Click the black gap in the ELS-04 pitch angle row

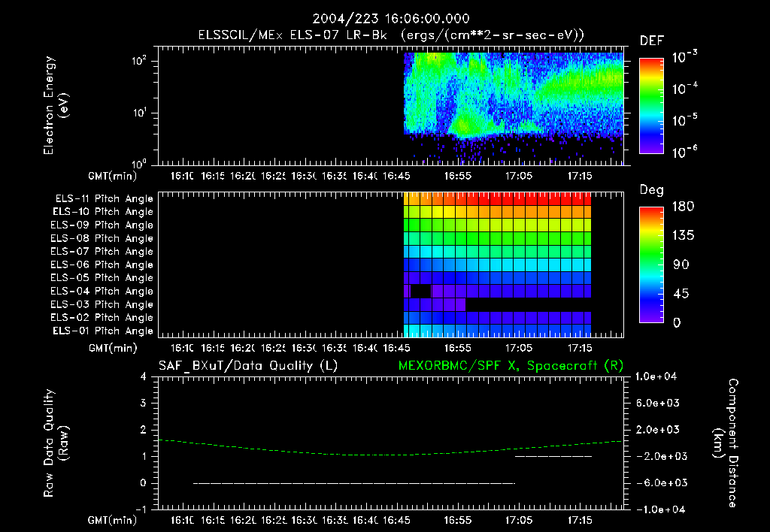[x=421, y=291]
